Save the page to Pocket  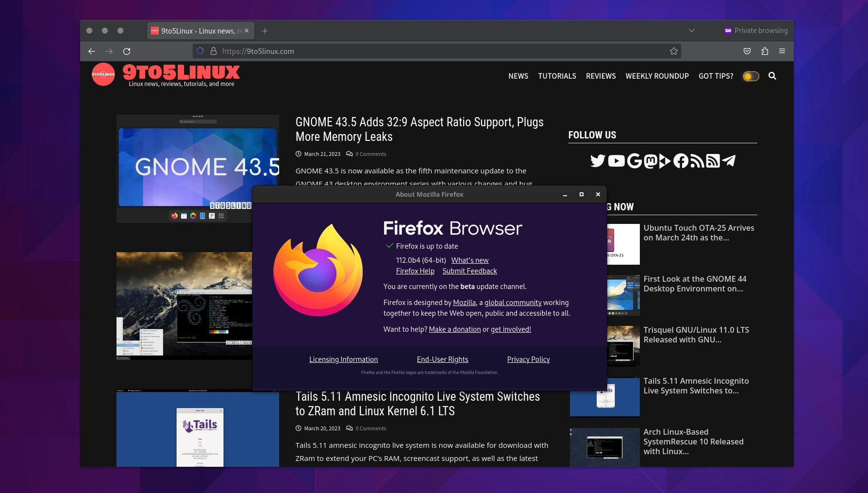(x=748, y=51)
